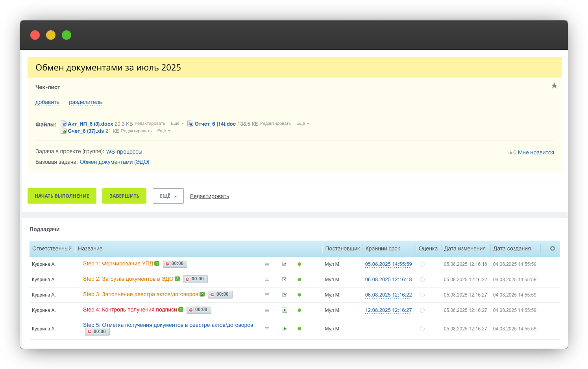Open subtask Step 1: Формирование УПД

pos(118,263)
